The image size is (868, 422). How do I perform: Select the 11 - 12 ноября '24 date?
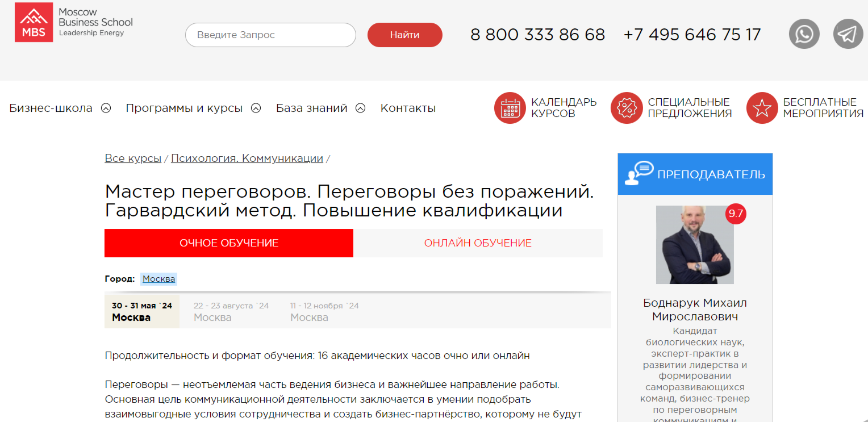pos(325,311)
